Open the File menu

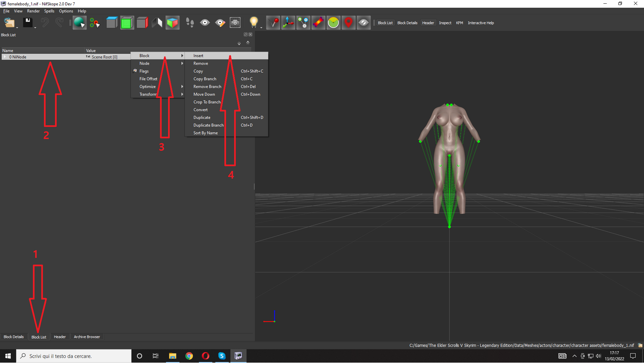(x=6, y=11)
